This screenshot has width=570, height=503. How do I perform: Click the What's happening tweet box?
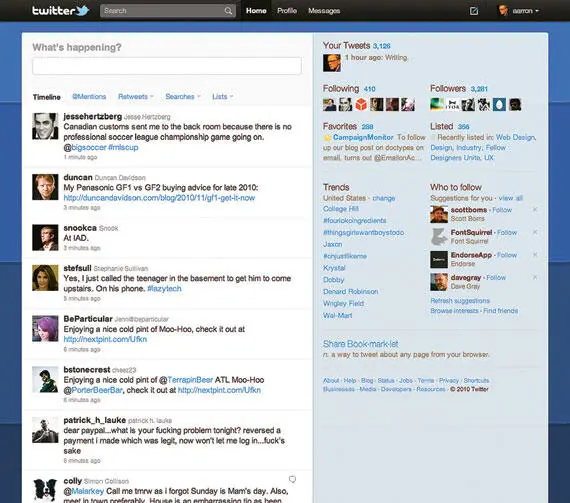coord(167,66)
